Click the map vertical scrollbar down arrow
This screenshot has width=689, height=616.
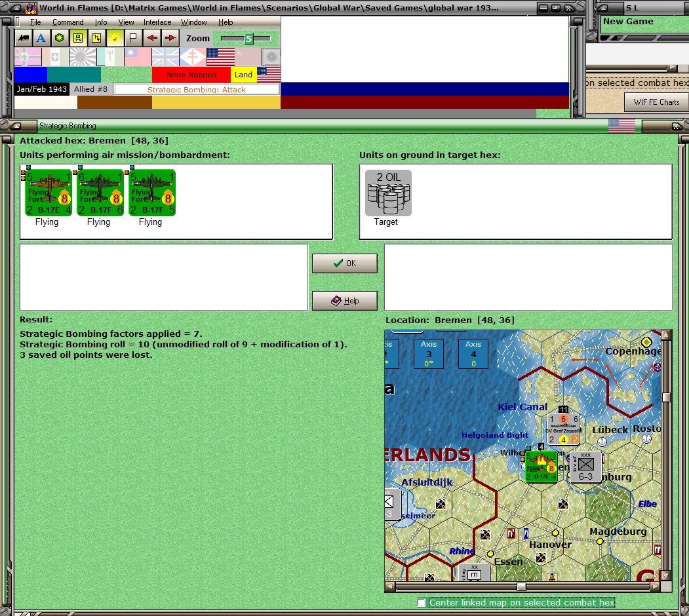coord(667,575)
